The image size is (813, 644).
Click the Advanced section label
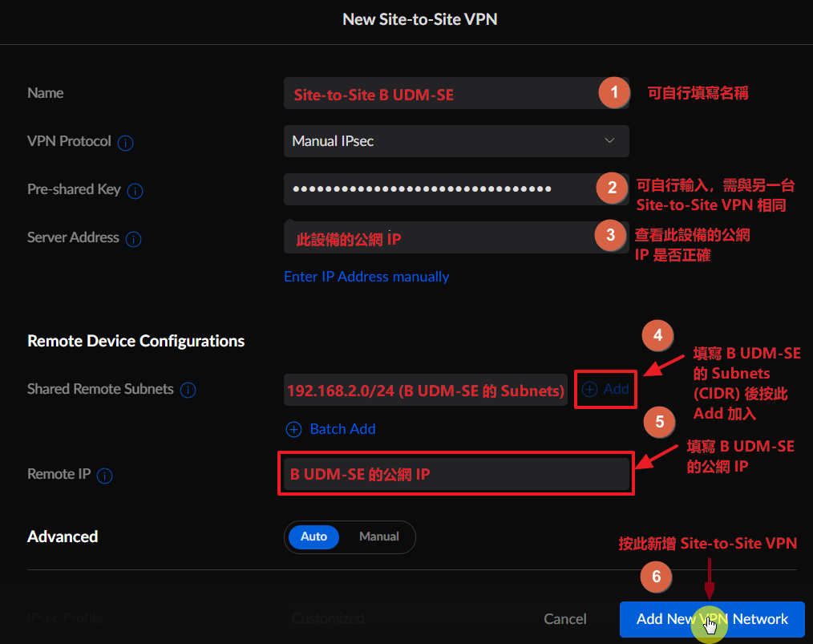[x=63, y=537]
